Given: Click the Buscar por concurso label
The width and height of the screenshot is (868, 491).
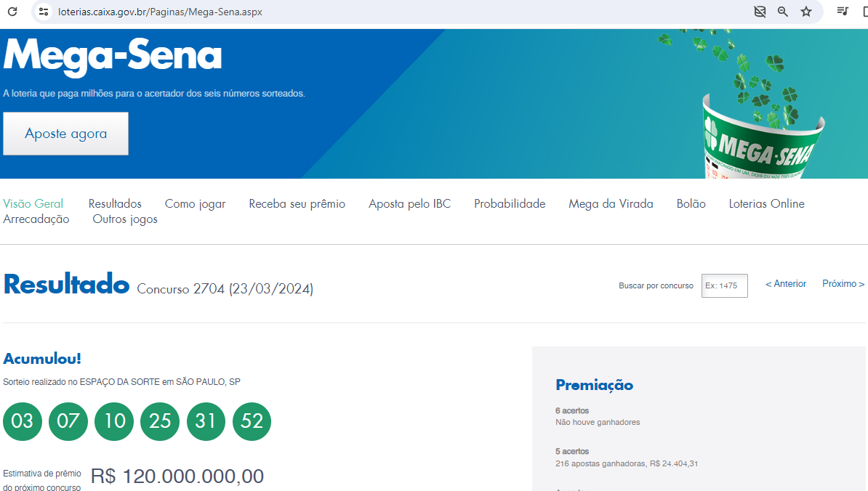Looking at the screenshot, I should [x=656, y=286].
